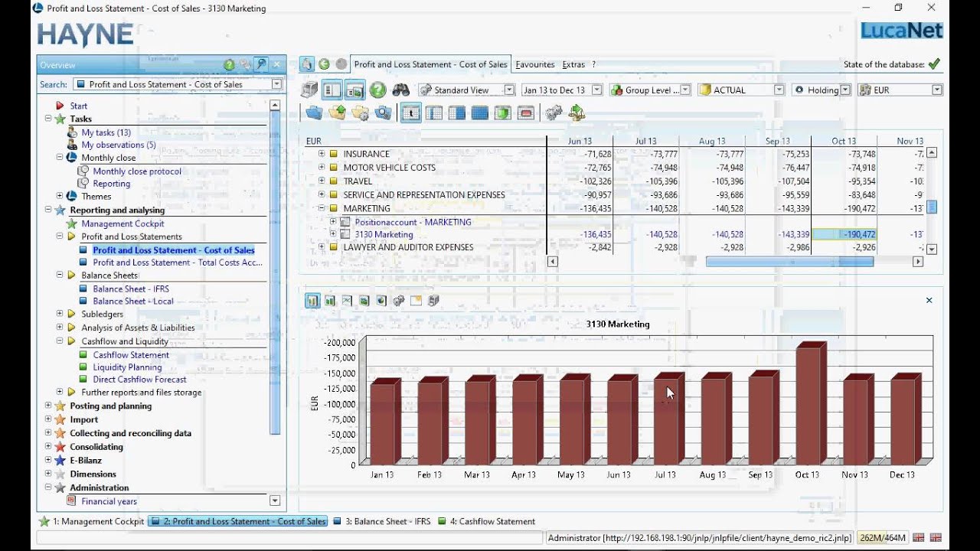980x551 pixels.
Task: Open the ? help menu
Action: tap(593, 65)
